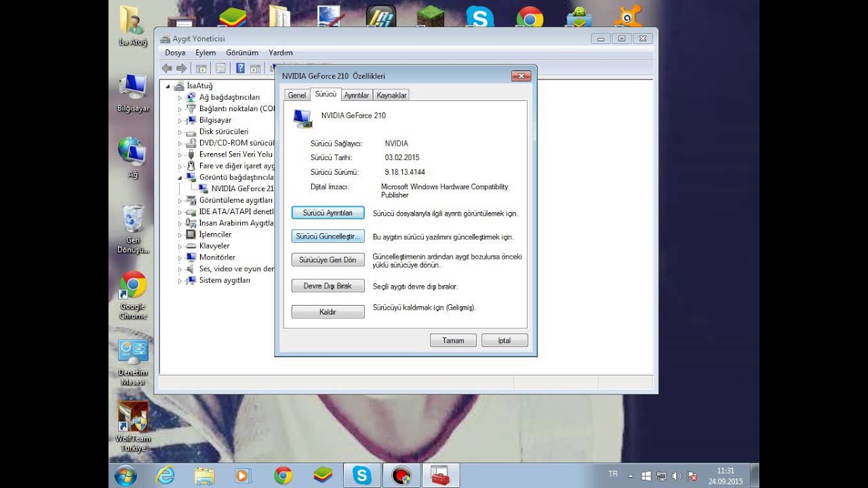Click the blue question mark Help toolbar icon
This screenshot has height=488, width=868.
tap(240, 68)
